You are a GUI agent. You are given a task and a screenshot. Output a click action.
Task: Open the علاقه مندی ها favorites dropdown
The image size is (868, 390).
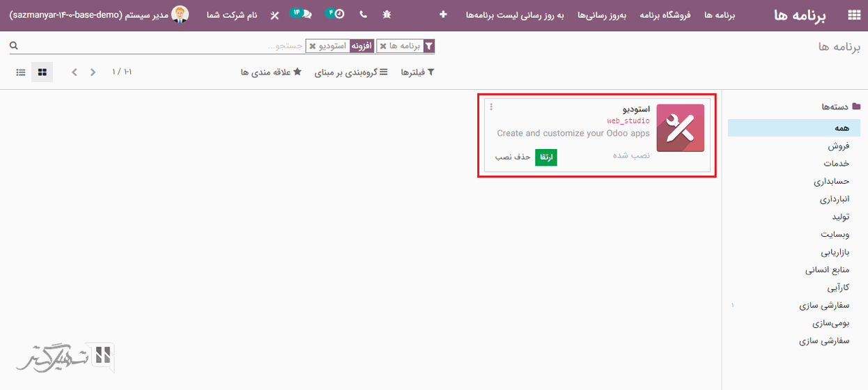(271, 72)
